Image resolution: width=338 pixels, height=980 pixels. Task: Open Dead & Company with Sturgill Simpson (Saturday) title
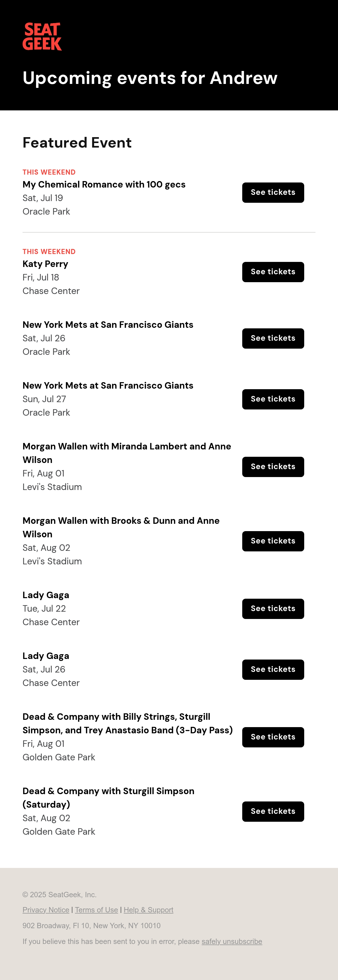pos(108,798)
